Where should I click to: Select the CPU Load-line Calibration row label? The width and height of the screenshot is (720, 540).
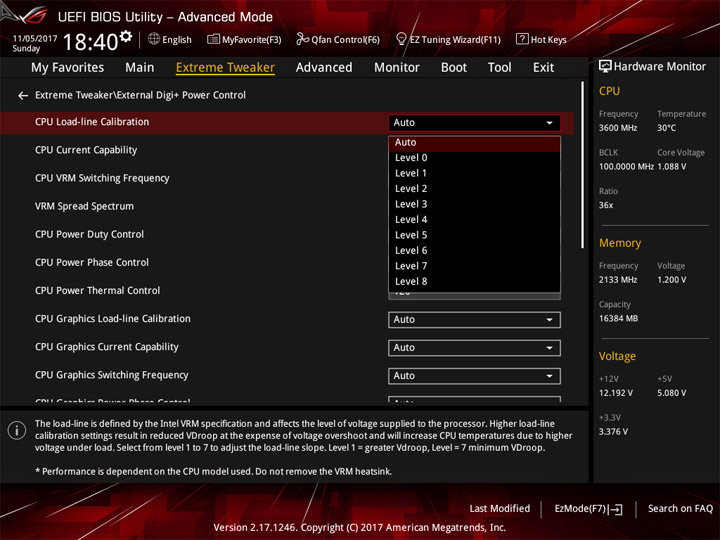click(x=92, y=122)
